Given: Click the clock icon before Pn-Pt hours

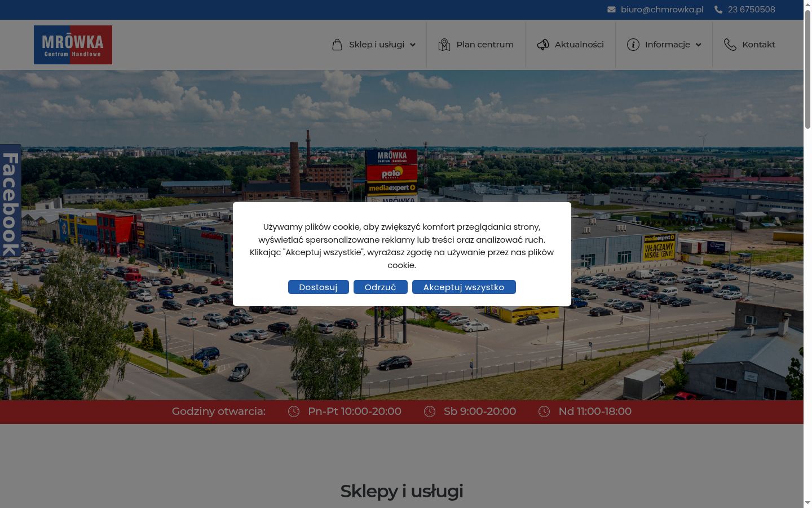Looking at the screenshot, I should (x=294, y=411).
